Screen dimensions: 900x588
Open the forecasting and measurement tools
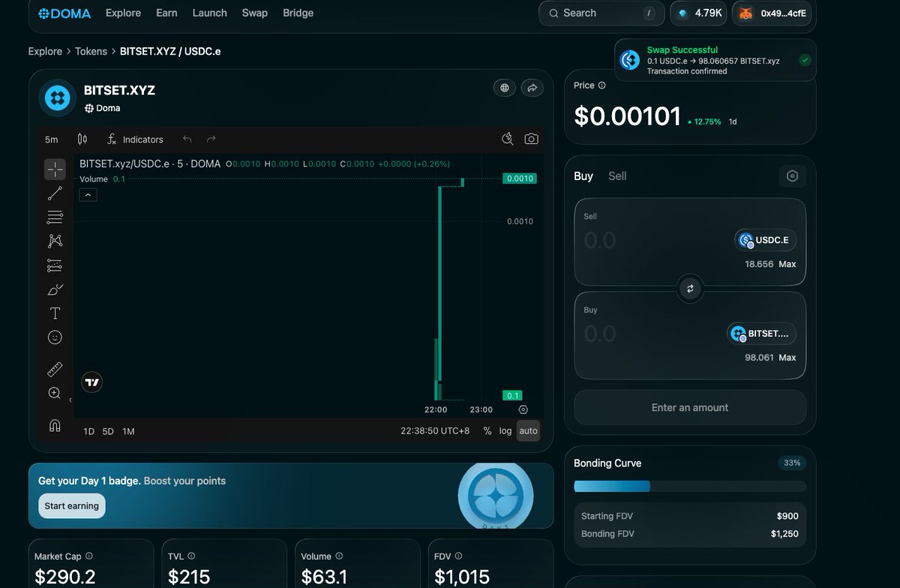click(55, 265)
